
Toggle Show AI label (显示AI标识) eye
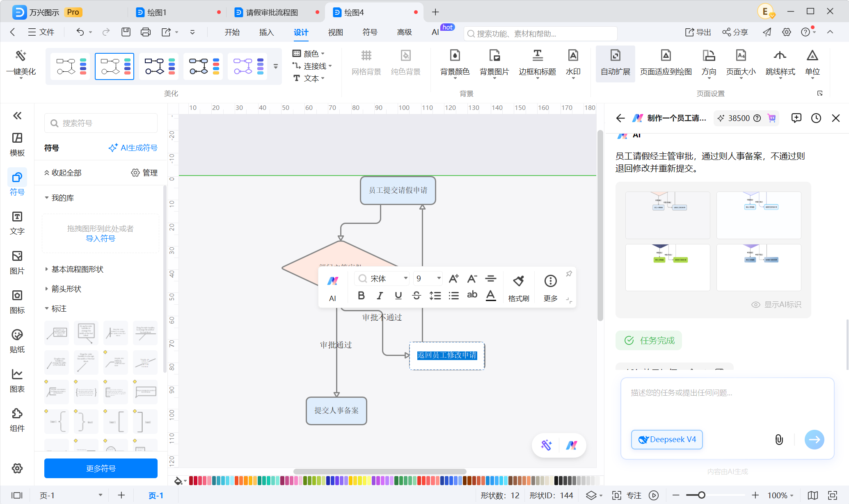click(755, 305)
